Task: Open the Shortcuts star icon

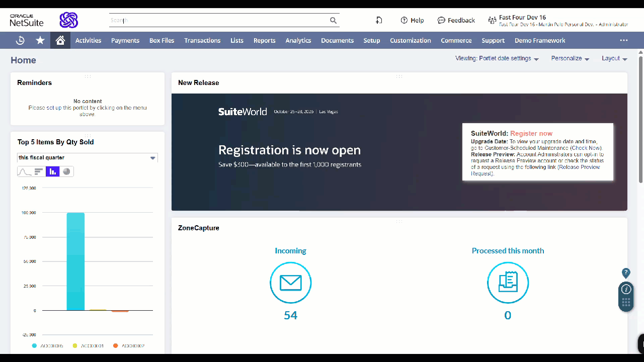Action: 40,40
